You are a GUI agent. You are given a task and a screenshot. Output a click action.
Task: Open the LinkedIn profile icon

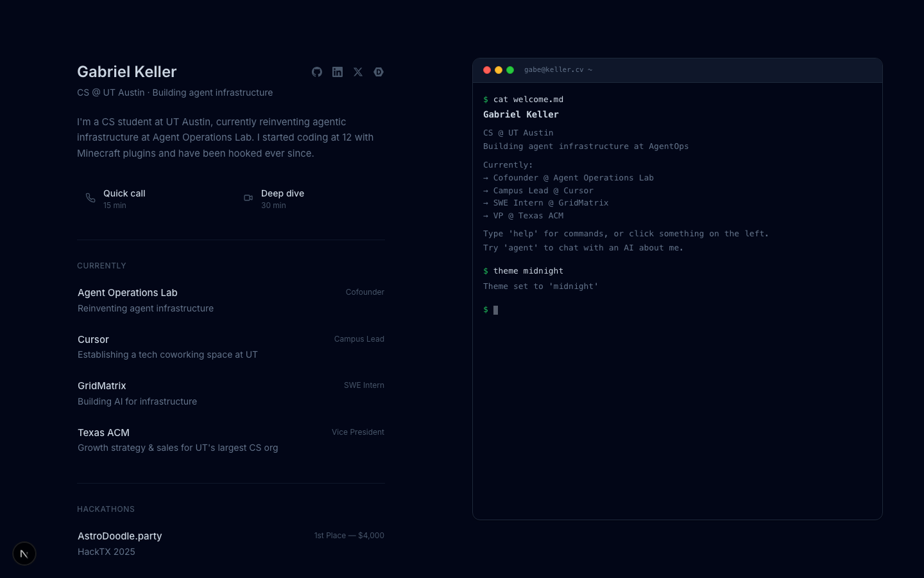tap(337, 72)
